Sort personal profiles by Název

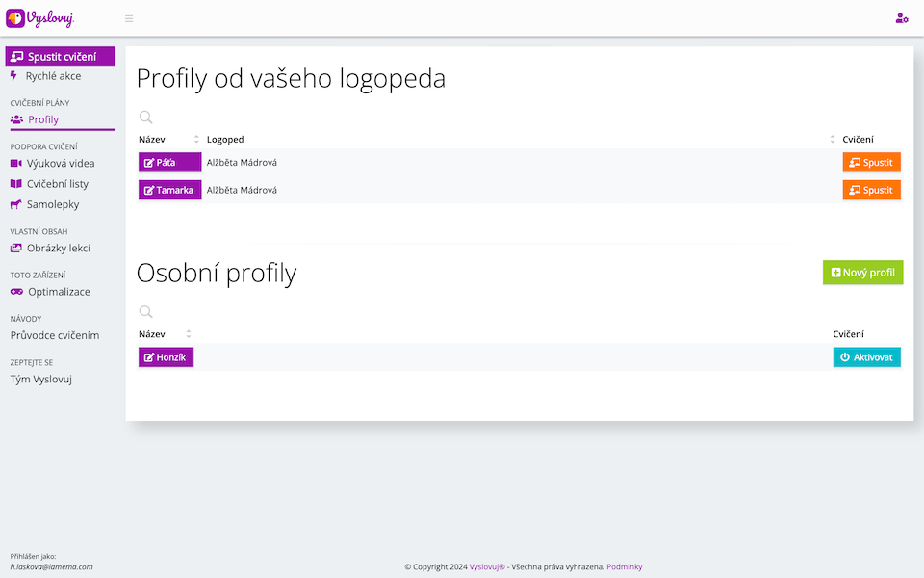point(189,334)
